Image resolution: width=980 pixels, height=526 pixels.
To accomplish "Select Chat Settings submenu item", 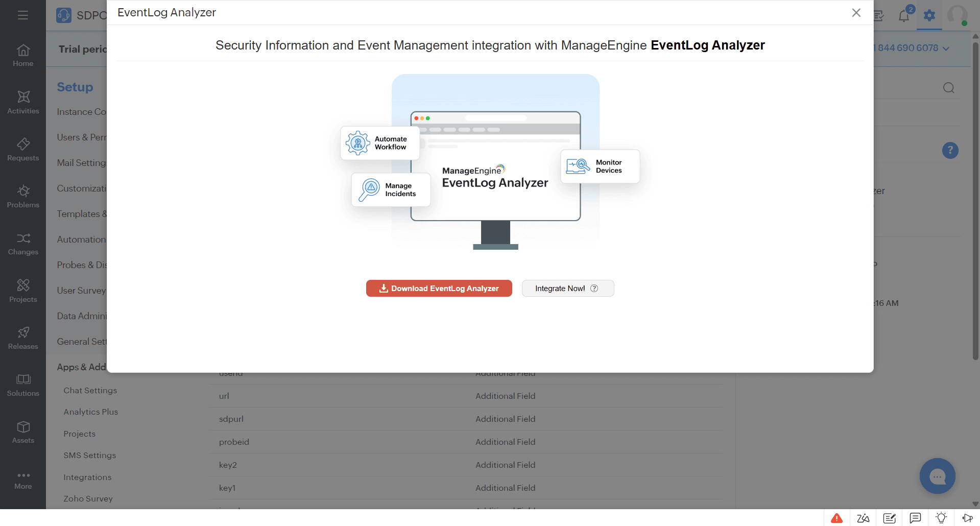I will (90, 390).
